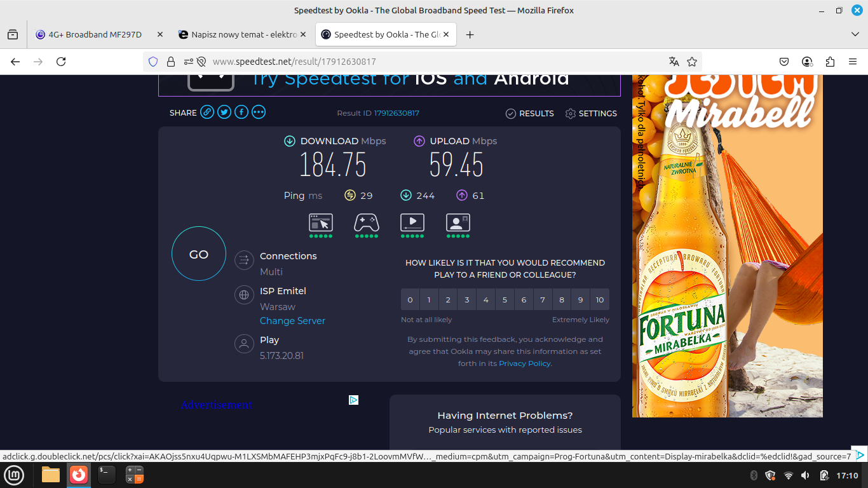The height and width of the screenshot is (488, 868).
Task: Open the volume control in system tray
Action: [x=806, y=475]
